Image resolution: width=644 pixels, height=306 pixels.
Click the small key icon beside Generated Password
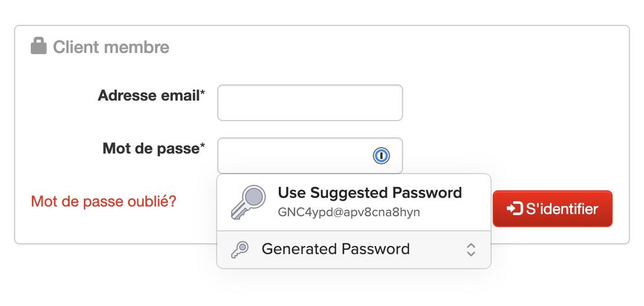click(240, 249)
